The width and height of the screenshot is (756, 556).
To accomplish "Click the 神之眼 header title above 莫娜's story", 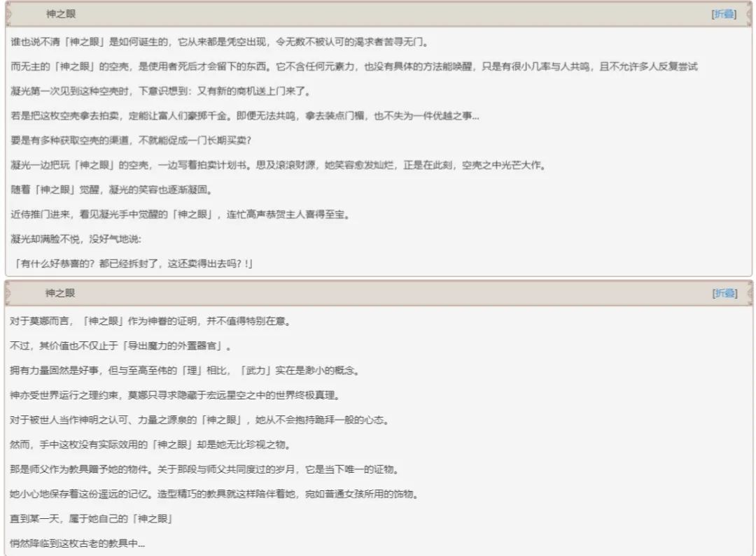I will pyautogui.click(x=60, y=293).
